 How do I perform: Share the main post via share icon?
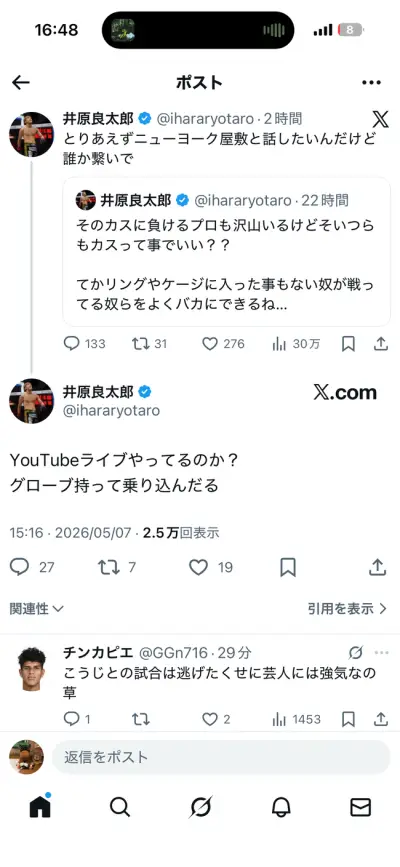tap(377, 567)
